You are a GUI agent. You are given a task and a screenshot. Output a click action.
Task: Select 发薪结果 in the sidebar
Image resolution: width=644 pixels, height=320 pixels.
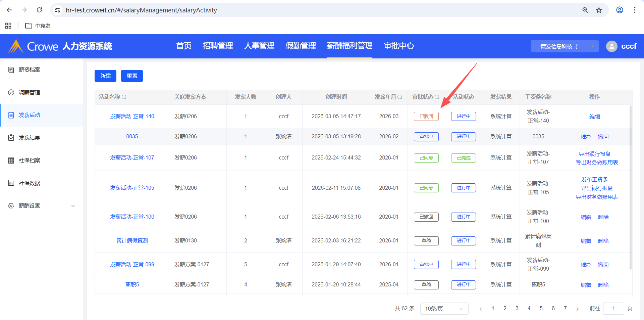click(x=30, y=138)
